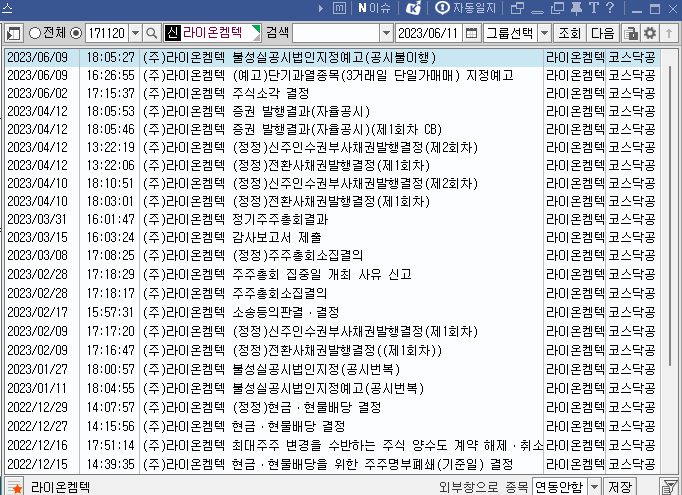Open 17:17:20 신주인수권부사채권발행결정(제1회차) row
682x495 pixels.
tap(332, 331)
